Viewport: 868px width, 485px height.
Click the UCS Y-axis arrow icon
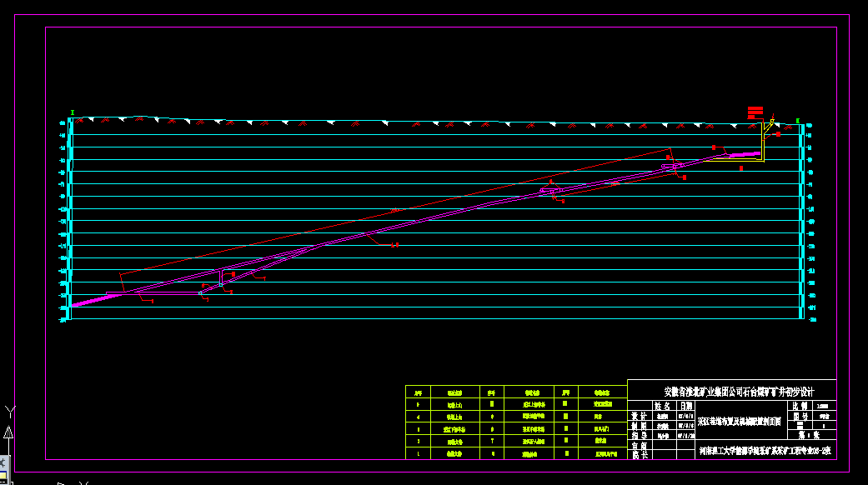[9, 432]
